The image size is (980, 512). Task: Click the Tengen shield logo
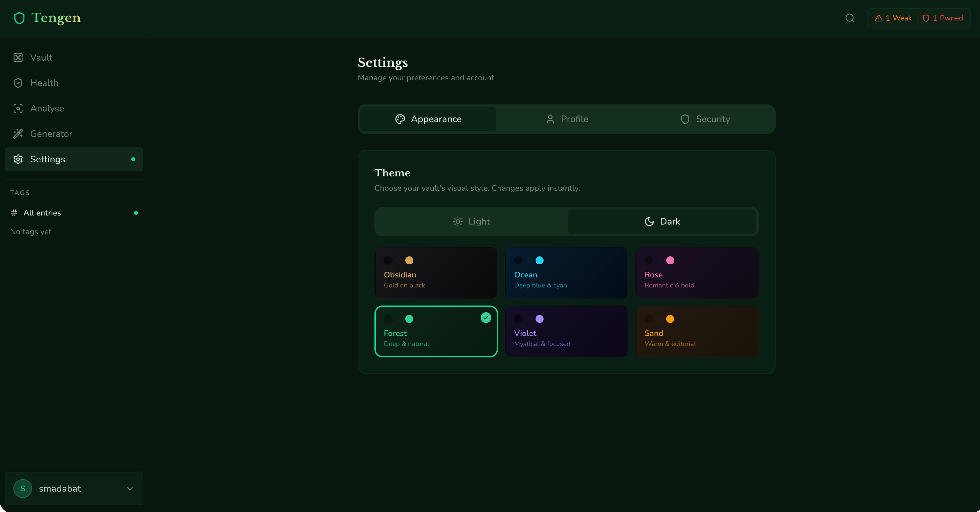[x=19, y=18]
